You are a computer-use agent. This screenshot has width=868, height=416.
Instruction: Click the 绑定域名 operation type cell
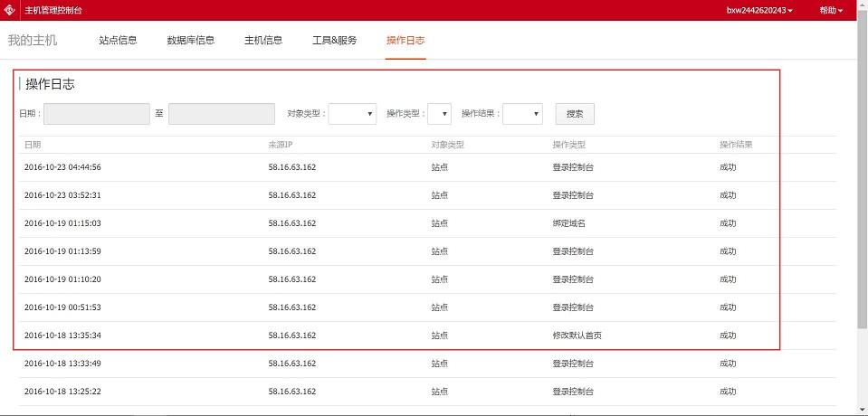(x=569, y=223)
